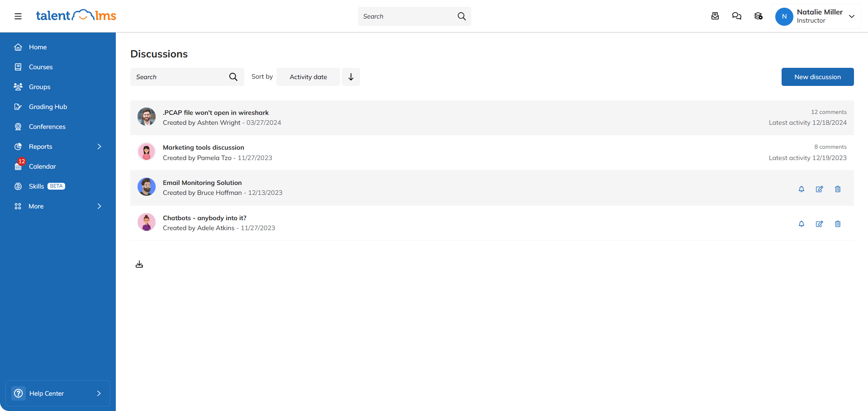Click the top search magnifier icon

[461, 16]
